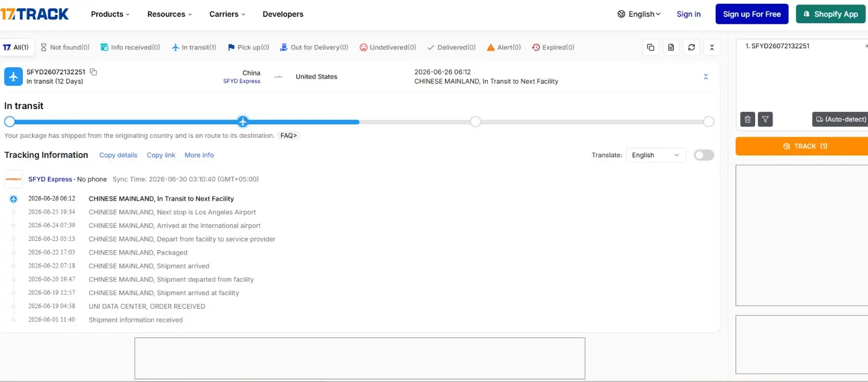The height and width of the screenshot is (382, 868).
Task: Click the 'United States' destination text
Action: [x=316, y=77]
